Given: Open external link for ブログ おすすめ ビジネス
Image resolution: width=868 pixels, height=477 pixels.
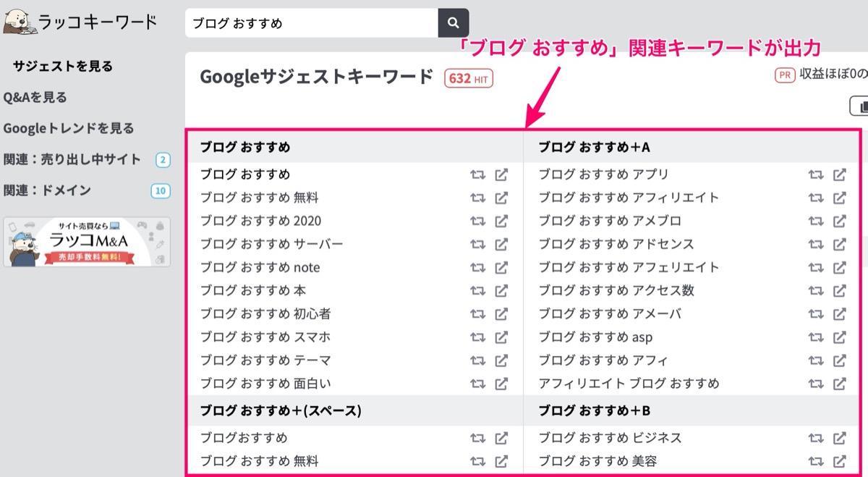Looking at the screenshot, I should [840, 438].
